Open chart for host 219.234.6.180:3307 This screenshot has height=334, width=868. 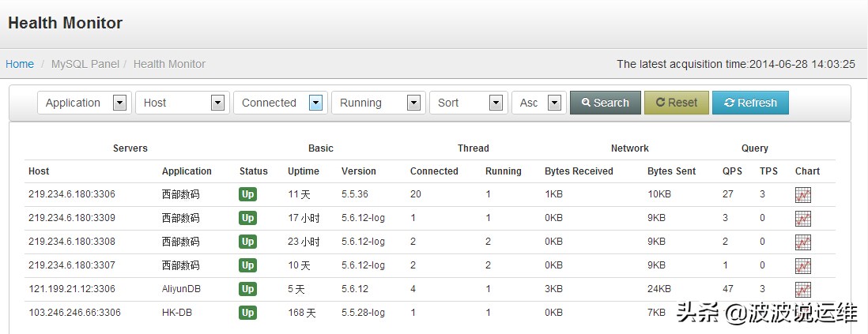[803, 265]
